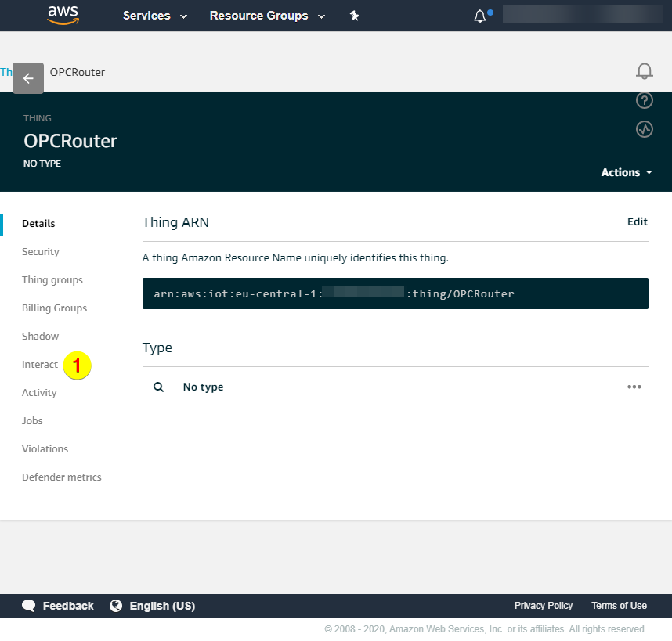Image resolution: width=672 pixels, height=641 pixels.
Task: Click the Thing ARN value box
Action: click(395, 293)
